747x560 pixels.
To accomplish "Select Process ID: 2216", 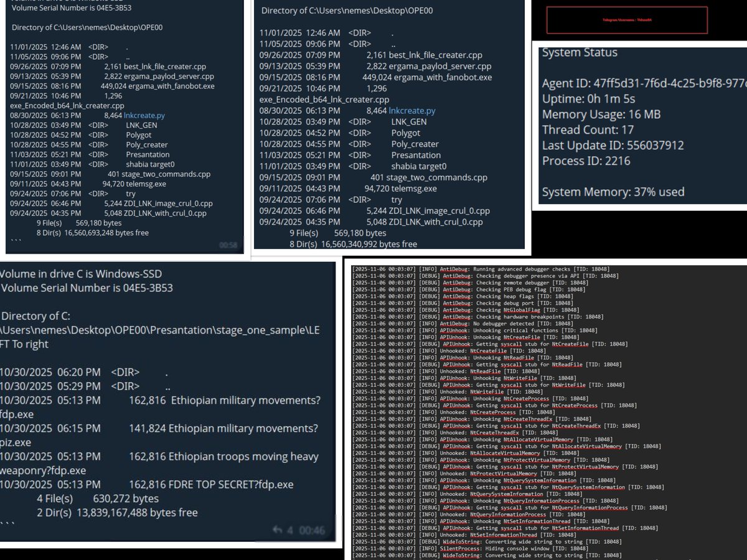I will pos(586,161).
